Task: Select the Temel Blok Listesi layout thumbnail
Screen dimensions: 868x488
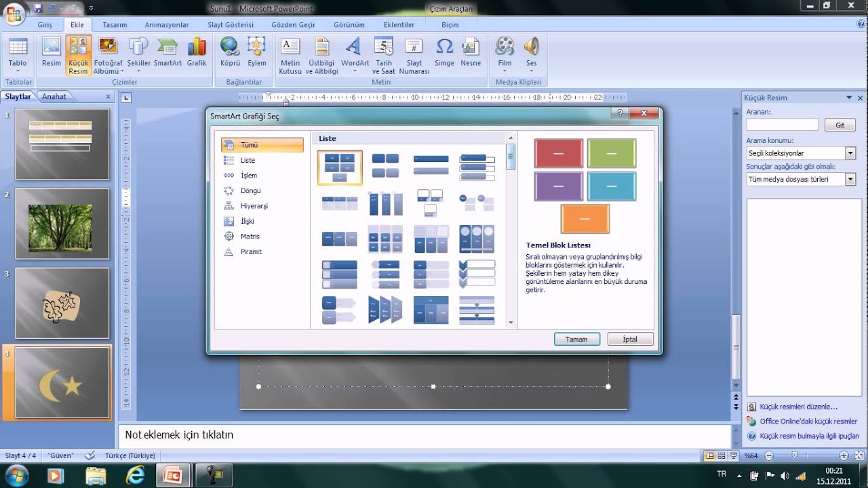Action: pos(340,167)
